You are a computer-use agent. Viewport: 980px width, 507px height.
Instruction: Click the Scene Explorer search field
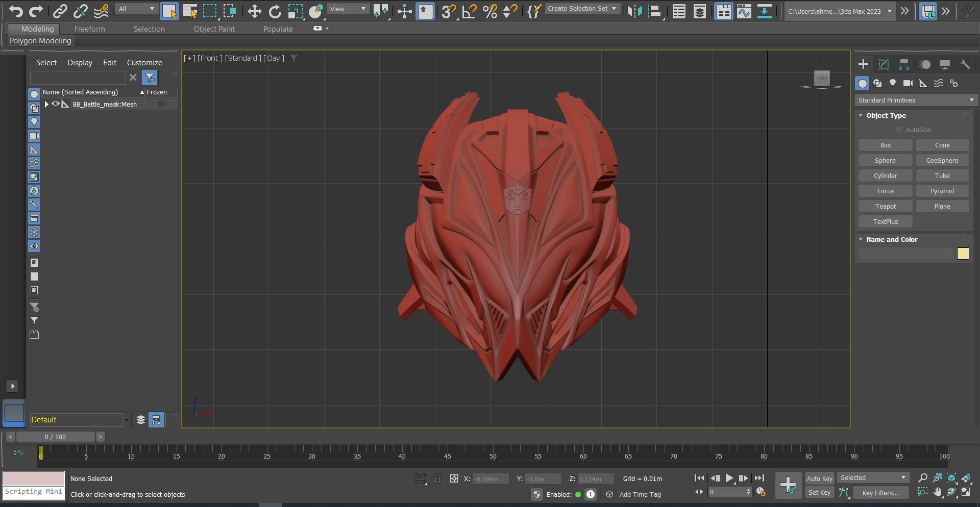[78, 78]
